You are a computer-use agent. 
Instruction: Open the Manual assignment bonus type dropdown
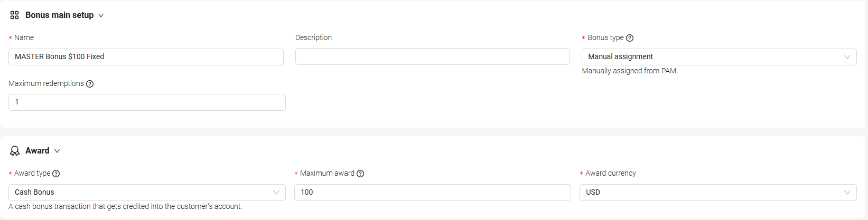[x=718, y=57]
